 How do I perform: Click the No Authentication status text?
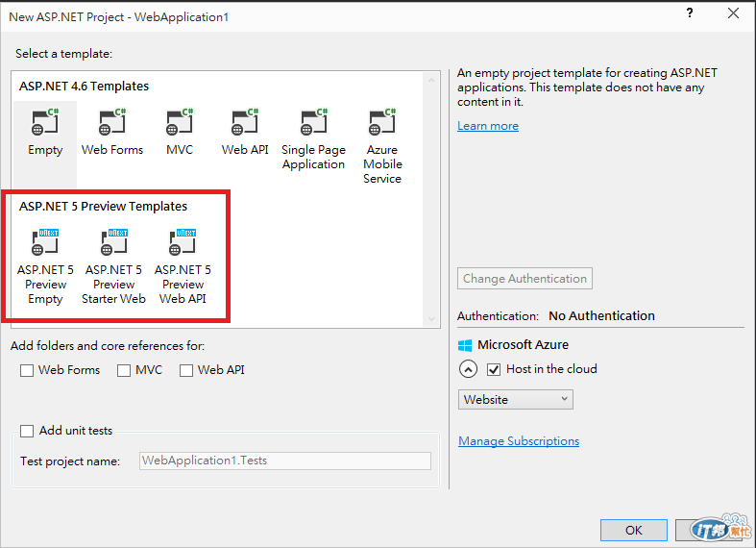click(601, 316)
